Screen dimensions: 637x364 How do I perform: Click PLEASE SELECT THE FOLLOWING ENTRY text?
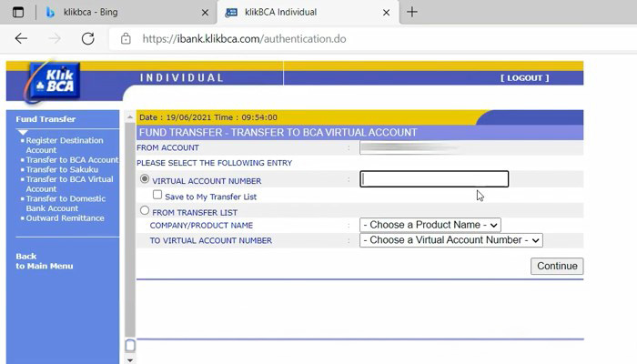tap(214, 163)
